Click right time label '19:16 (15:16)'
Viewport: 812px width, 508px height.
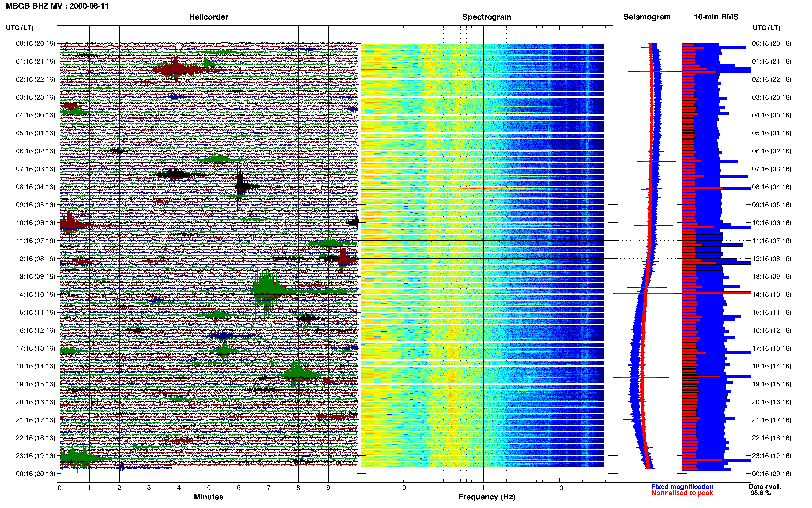pyautogui.click(x=772, y=384)
